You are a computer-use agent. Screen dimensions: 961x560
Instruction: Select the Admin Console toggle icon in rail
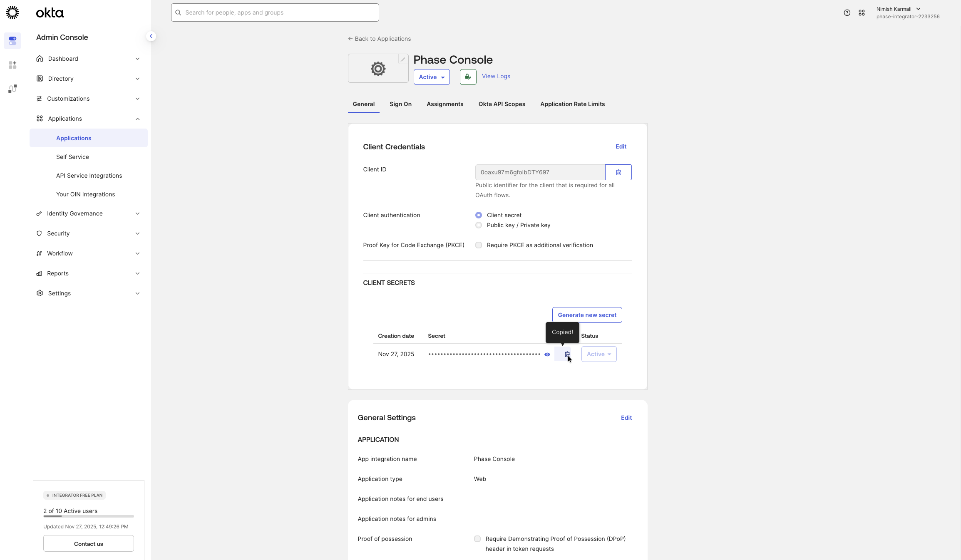pyautogui.click(x=12, y=41)
